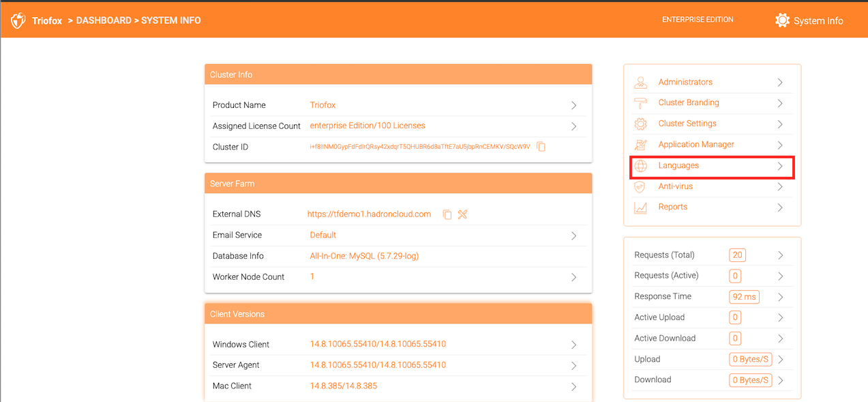Expand the Assigned License Count chevron
Image resolution: width=868 pixels, height=402 pixels.
pos(574,126)
